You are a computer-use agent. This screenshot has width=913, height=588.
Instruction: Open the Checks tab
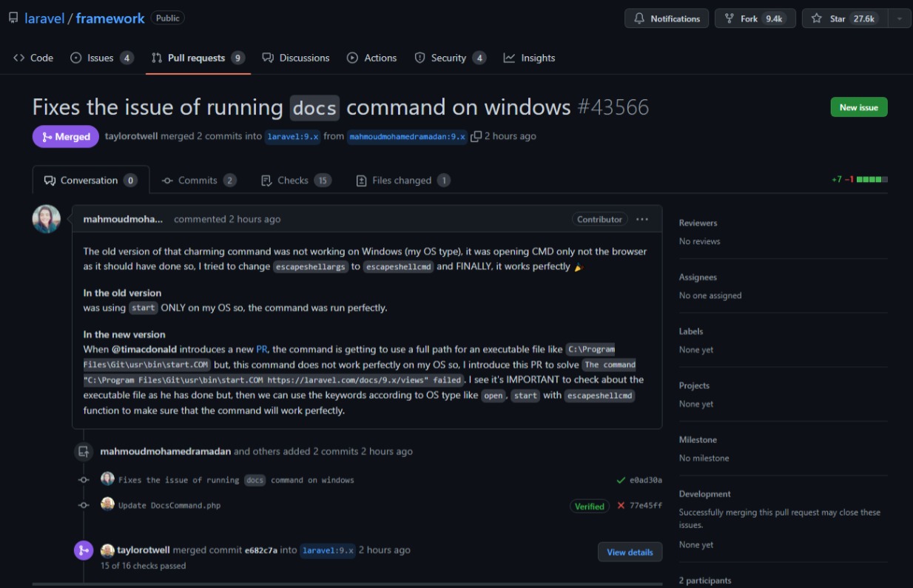click(295, 180)
